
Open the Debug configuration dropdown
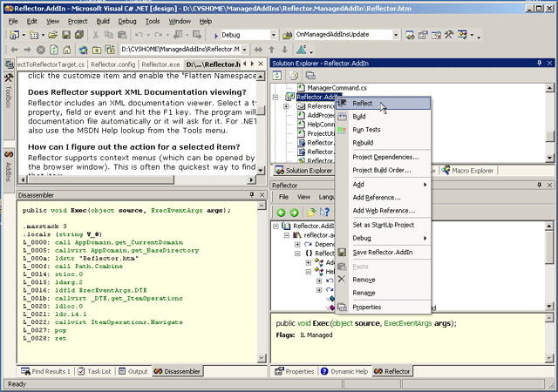pos(273,35)
